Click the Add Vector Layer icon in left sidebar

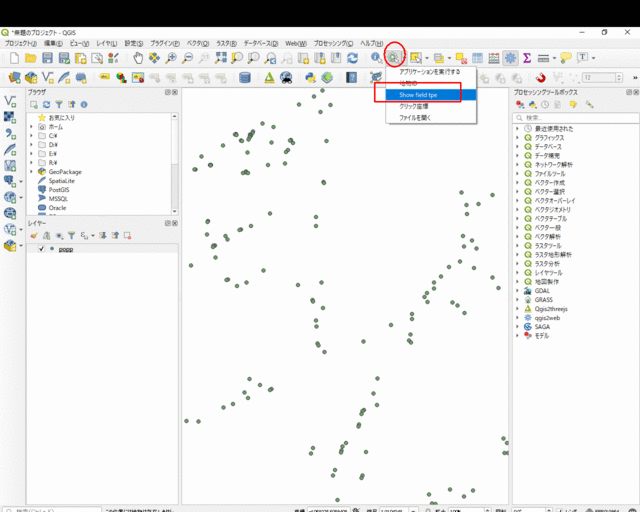[x=10, y=102]
